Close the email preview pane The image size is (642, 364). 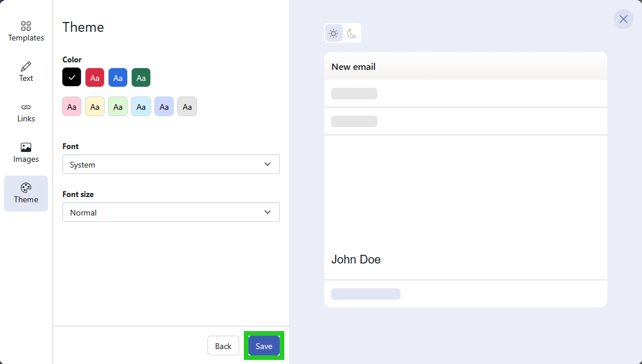[x=623, y=19]
